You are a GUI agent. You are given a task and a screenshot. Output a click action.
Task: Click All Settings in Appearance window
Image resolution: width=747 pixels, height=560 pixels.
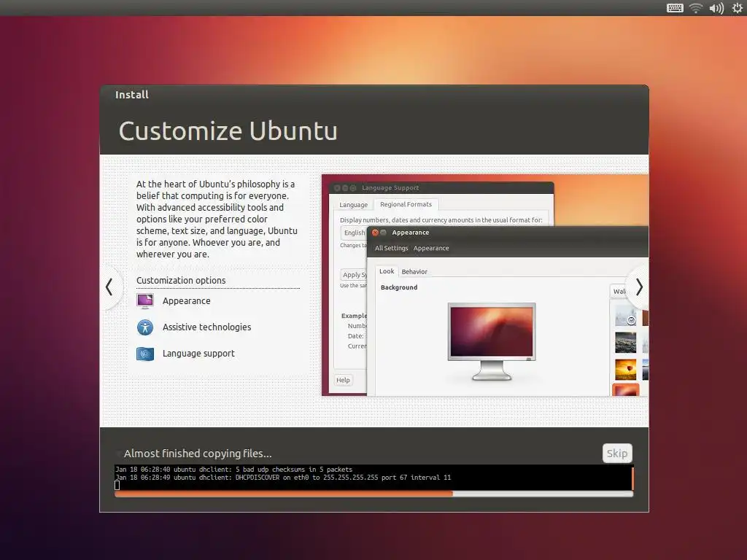pyautogui.click(x=391, y=248)
